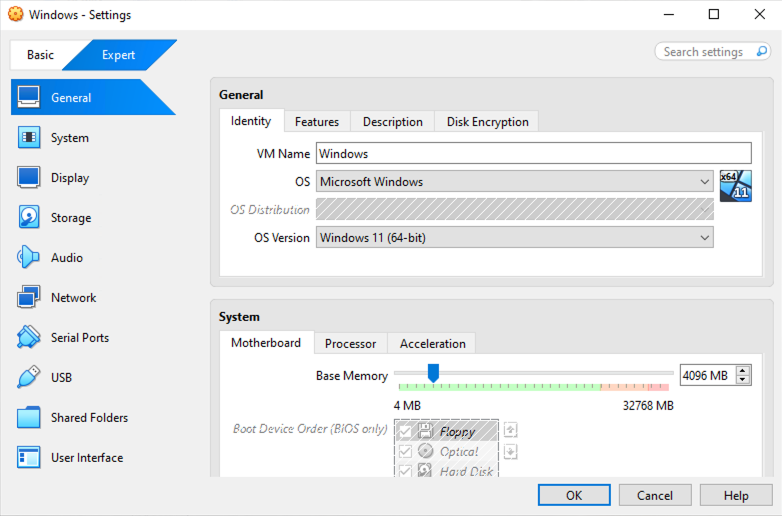This screenshot has width=782, height=516.
Task: Click in the VM Name field
Action: tap(534, 154)
